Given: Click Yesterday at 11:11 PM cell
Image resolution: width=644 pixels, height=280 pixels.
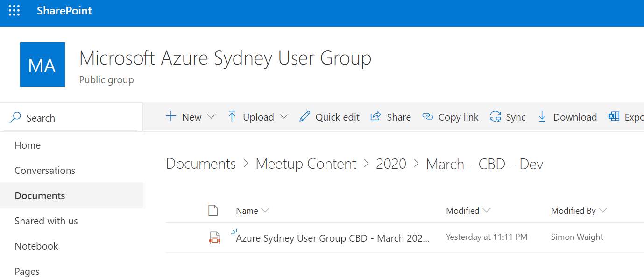Looking at the screenshot, I should point(487,237).
